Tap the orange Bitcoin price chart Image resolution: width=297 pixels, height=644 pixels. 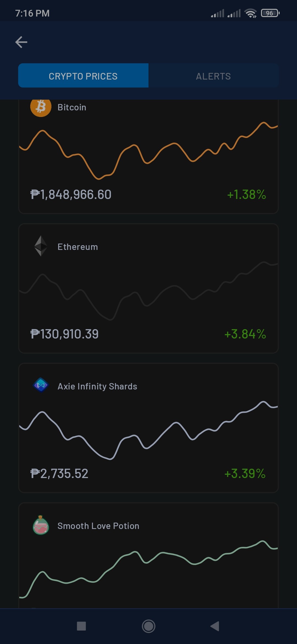pyautogui.click(x=148, y=151)
